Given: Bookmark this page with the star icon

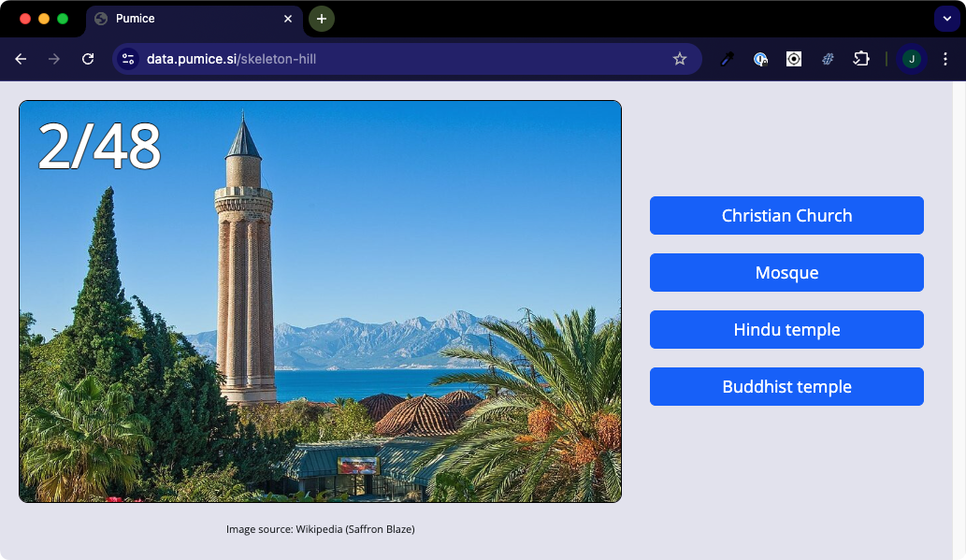Looking at the screenshot, I should (x=680, y=59).
